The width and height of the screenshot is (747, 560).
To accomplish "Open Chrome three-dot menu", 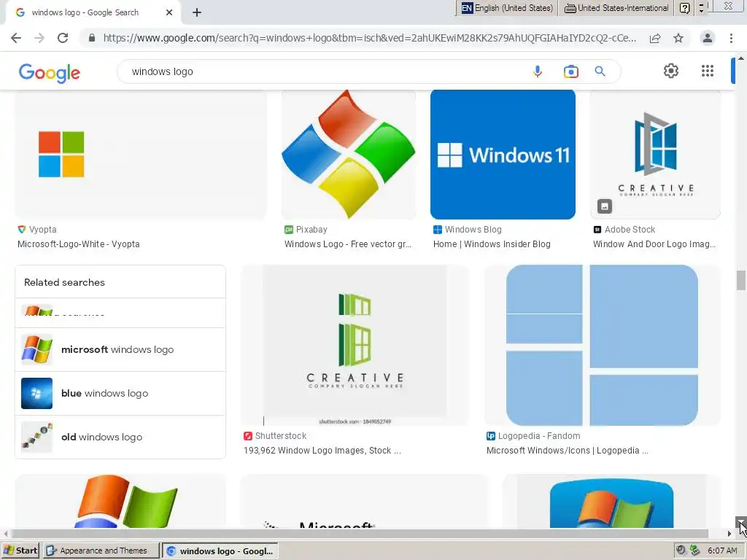I will [x=731, y=38].
